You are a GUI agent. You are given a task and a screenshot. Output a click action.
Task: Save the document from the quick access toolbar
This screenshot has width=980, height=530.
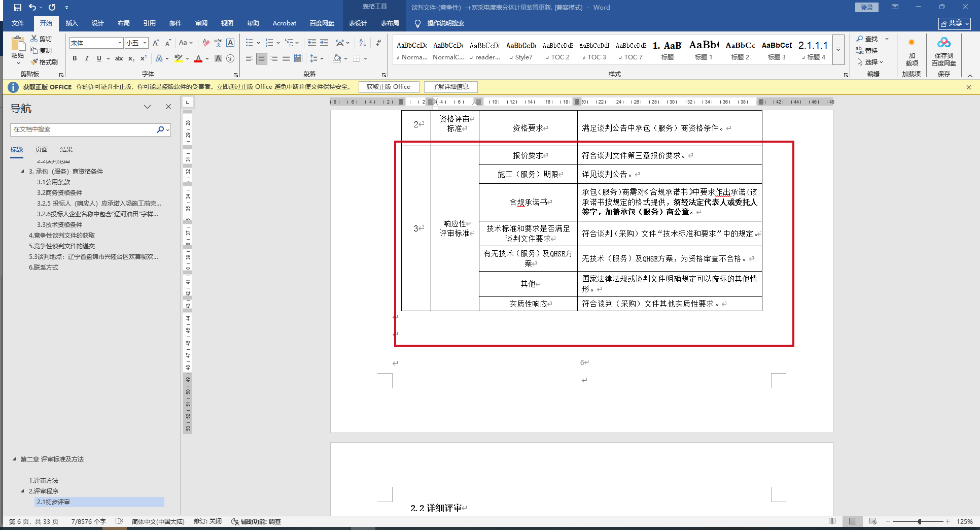[x=18, y=8]
